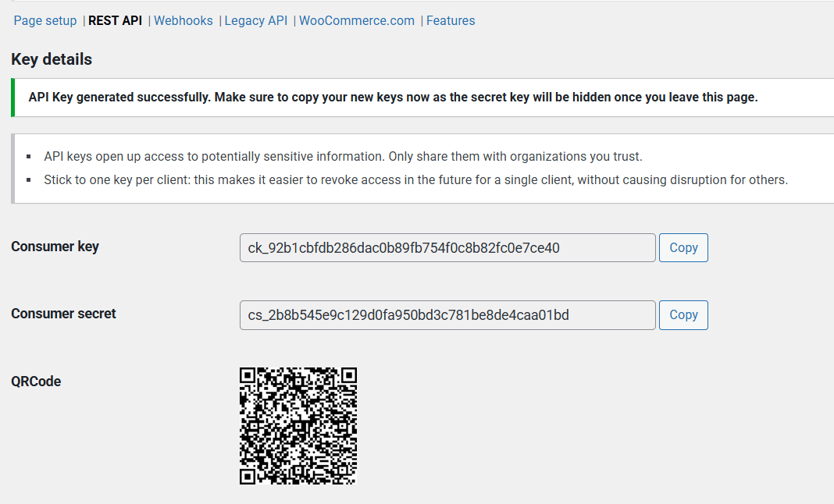Focus the Consumer secret text field
The image size is (834, 504).
coord(447,315)
